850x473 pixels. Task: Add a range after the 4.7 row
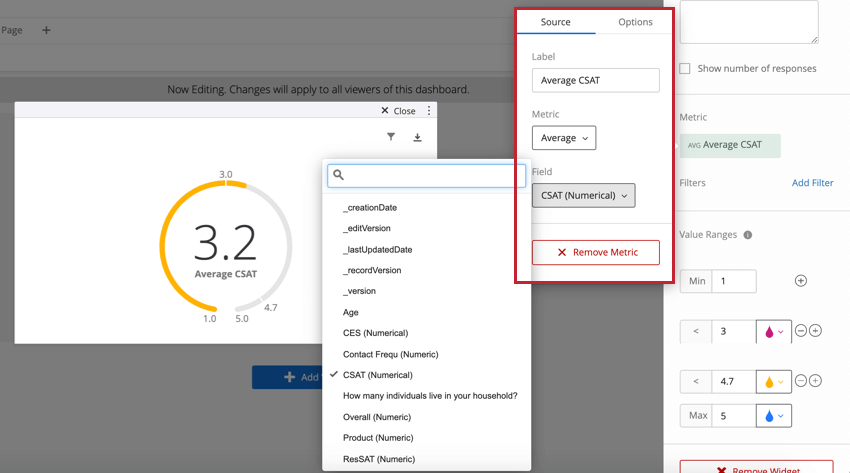pos(815,381)
